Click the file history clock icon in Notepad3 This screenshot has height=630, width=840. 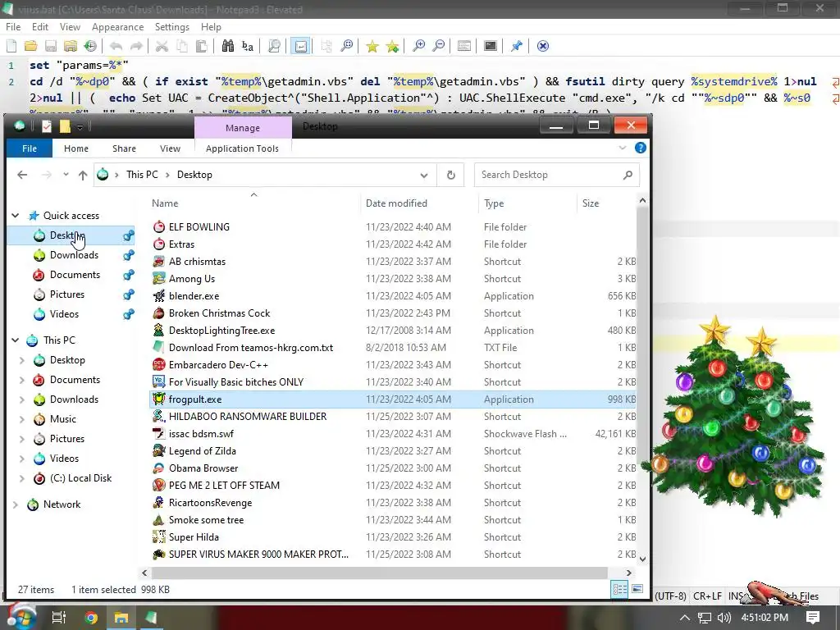[90, 46]
